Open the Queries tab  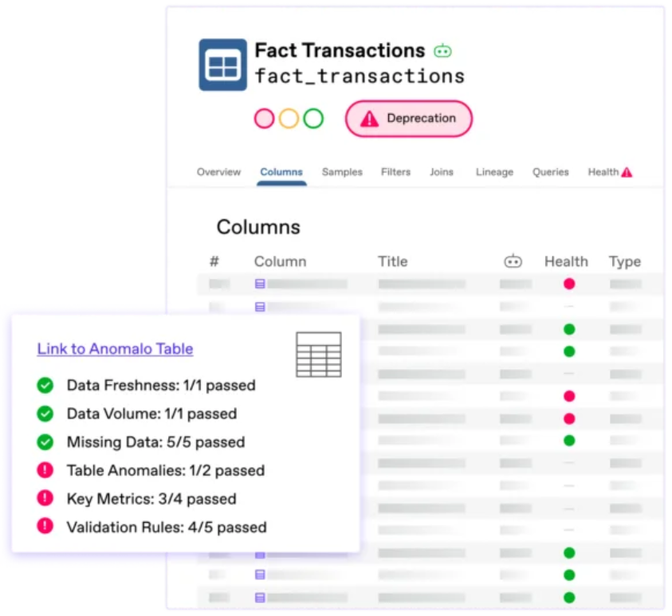[x=550, y=172]
